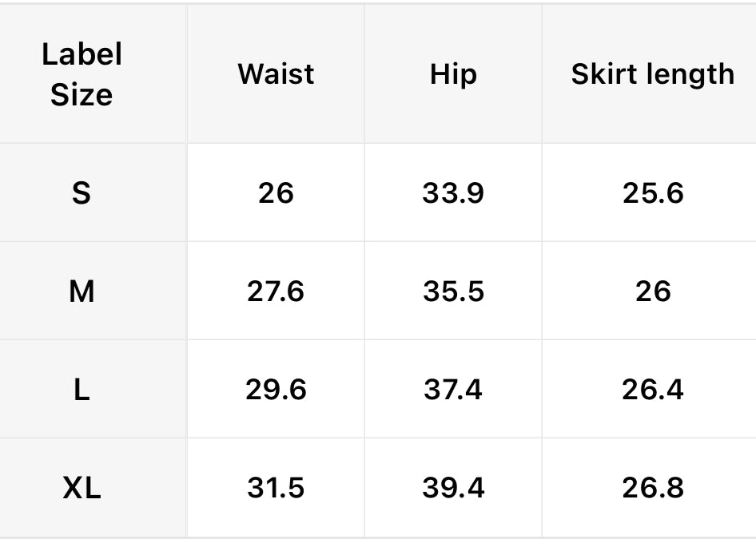Click waist value 26 for size S
Image resolution: width=756 pixels, height=539 pixels.
[276, 193]
